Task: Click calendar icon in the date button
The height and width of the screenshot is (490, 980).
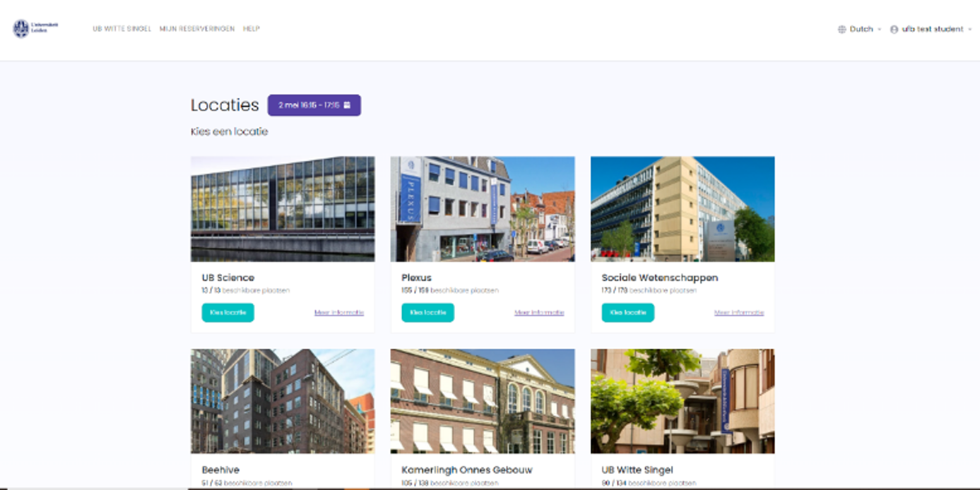Action: pyautogui.click(x=347, y=105)
